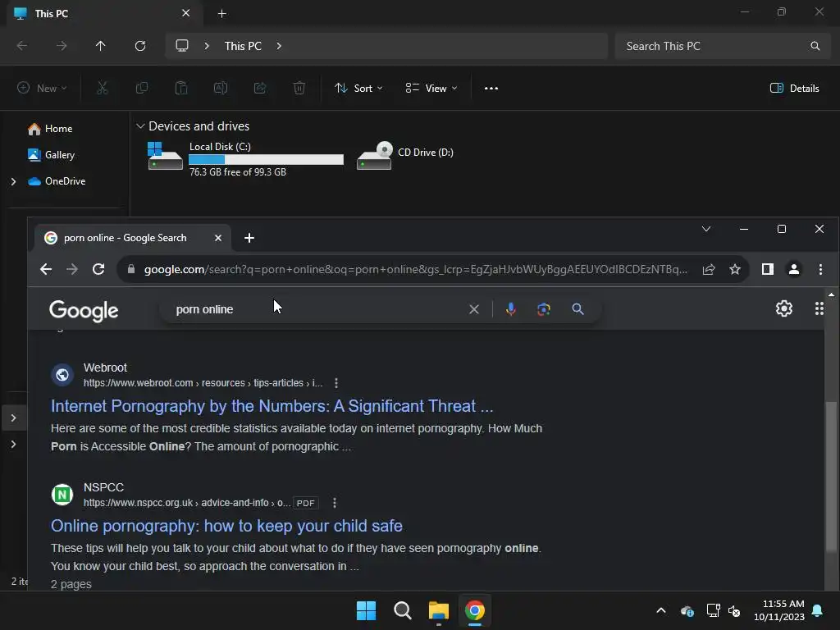Open the See more ellipsis menu in Explorer
The width and height of the screenshot is (840, 630).
[491, 89]
